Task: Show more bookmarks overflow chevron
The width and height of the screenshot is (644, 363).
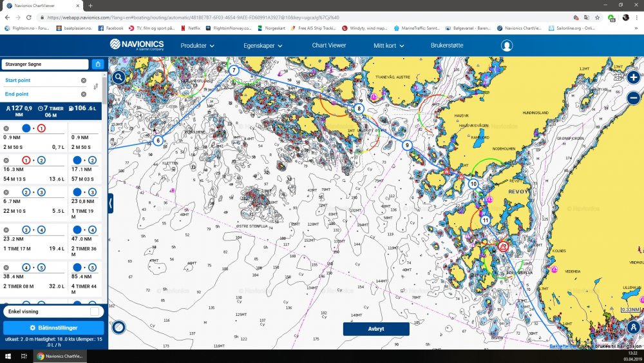Action: click(637, 28)
